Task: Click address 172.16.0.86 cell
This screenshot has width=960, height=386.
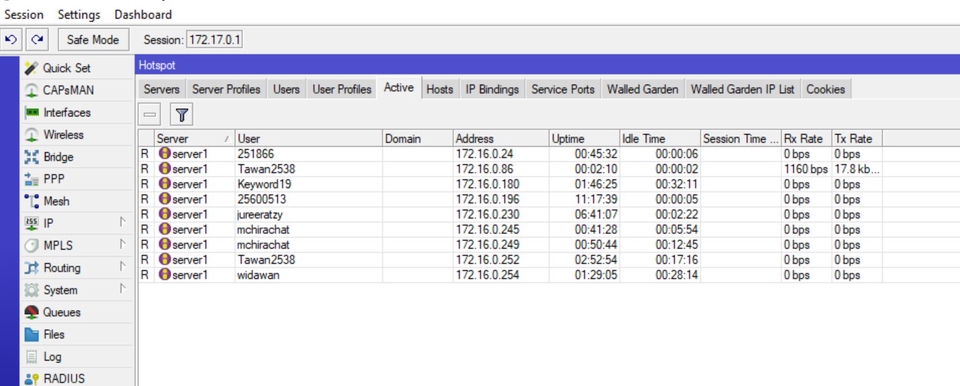Action: [501, 169]
